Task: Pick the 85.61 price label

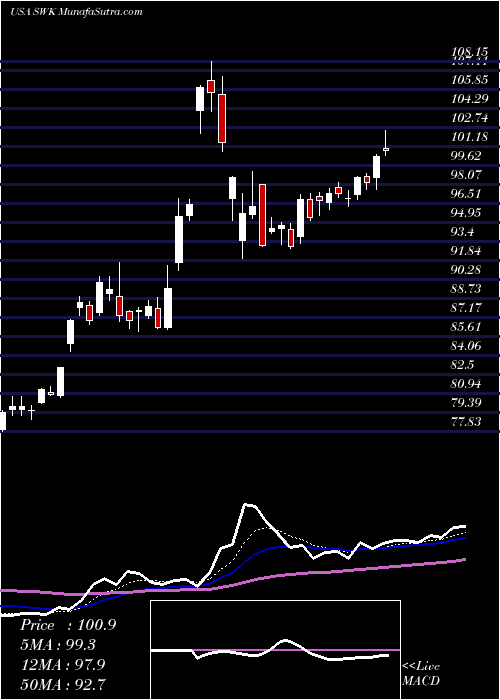Action: pyautogui.click(x=466, y=326)
